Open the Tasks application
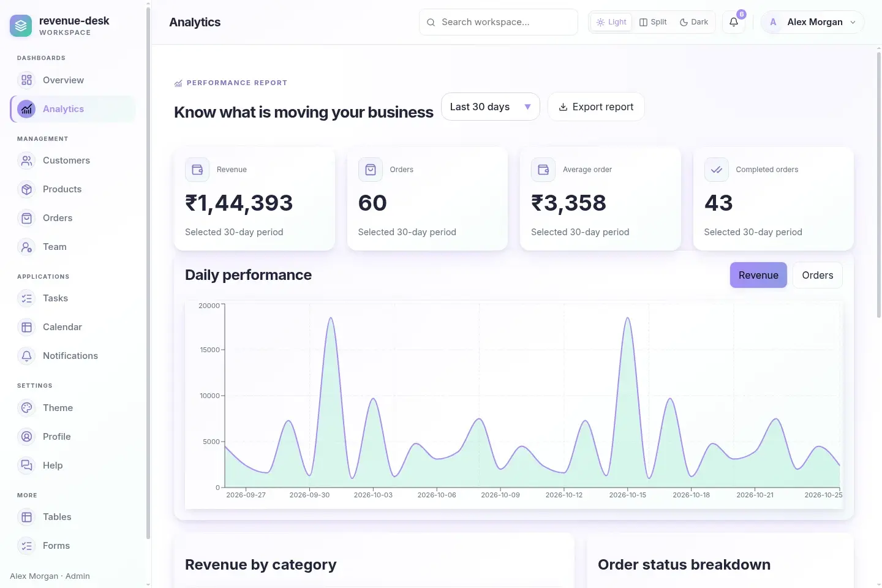 [x=73, y=298]
